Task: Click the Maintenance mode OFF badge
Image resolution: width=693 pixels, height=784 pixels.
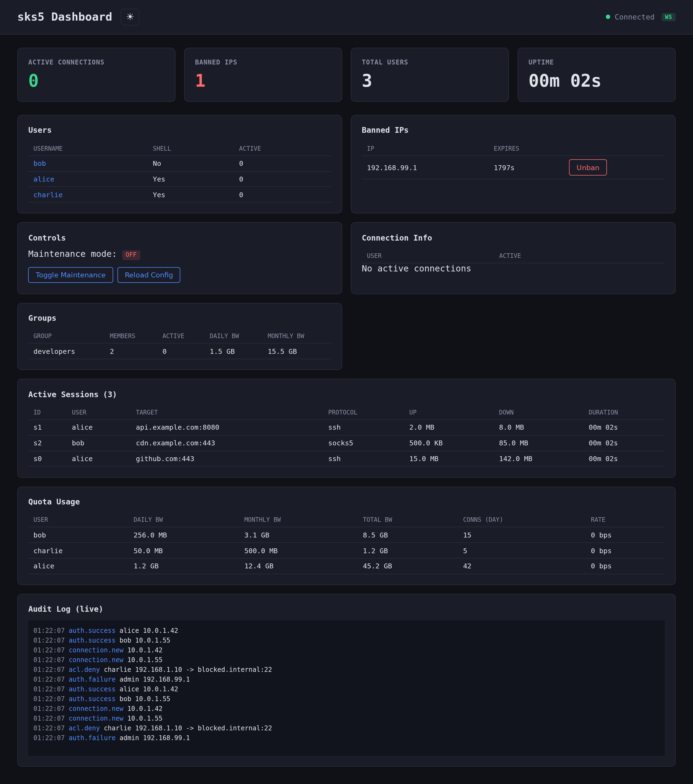Action: coord(131,255)
